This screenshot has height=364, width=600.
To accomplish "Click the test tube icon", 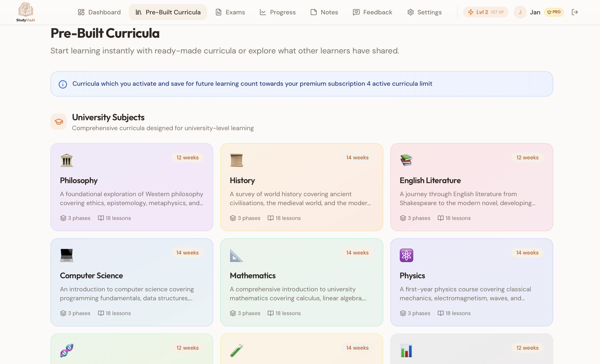I will 236,351.
